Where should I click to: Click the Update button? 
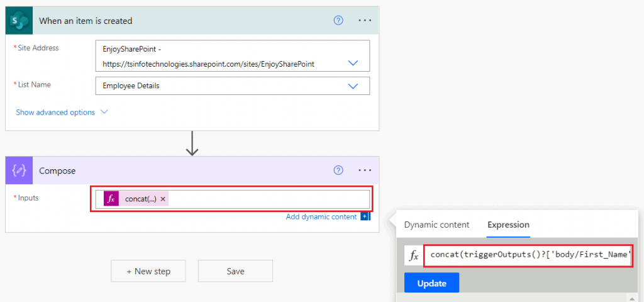tap(431, 283)
